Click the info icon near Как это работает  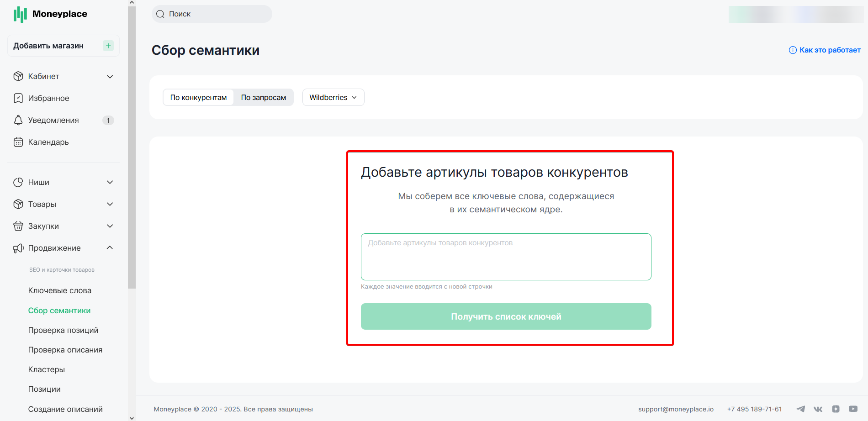793,50
